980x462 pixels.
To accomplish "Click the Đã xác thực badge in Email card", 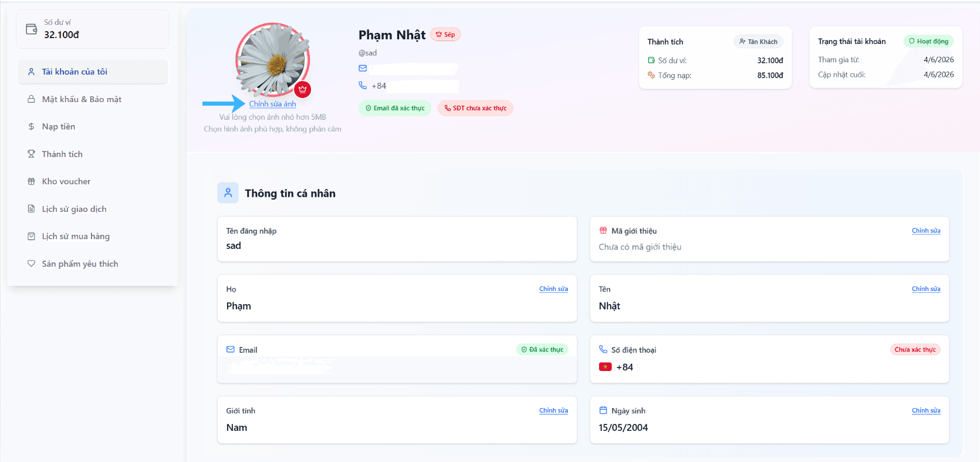I will (x=542, y=349).
